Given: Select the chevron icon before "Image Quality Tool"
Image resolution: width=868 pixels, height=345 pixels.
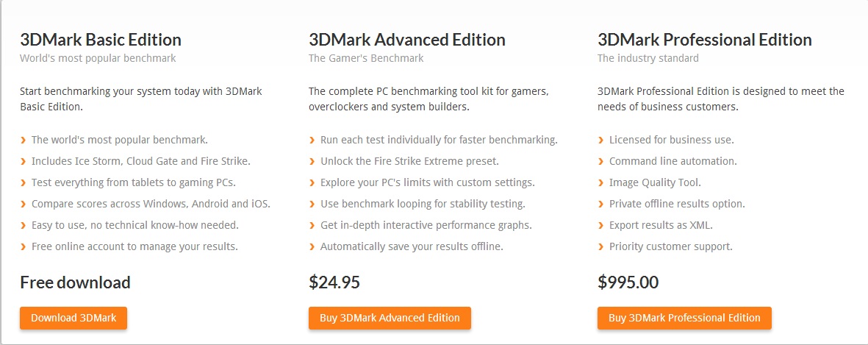Looking at the screenshot, I should pos(601,182).
